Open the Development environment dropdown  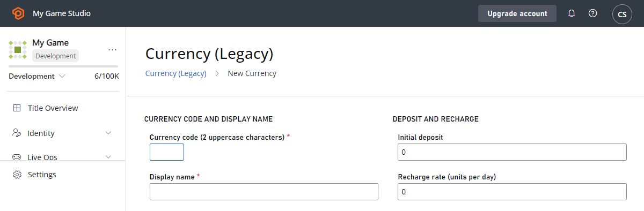[37, 76]
